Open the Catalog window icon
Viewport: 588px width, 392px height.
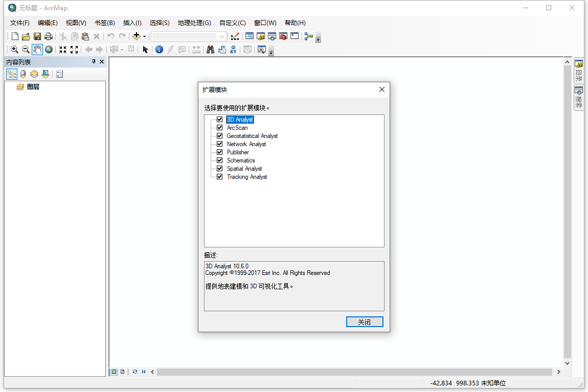[x=261, y=36]
